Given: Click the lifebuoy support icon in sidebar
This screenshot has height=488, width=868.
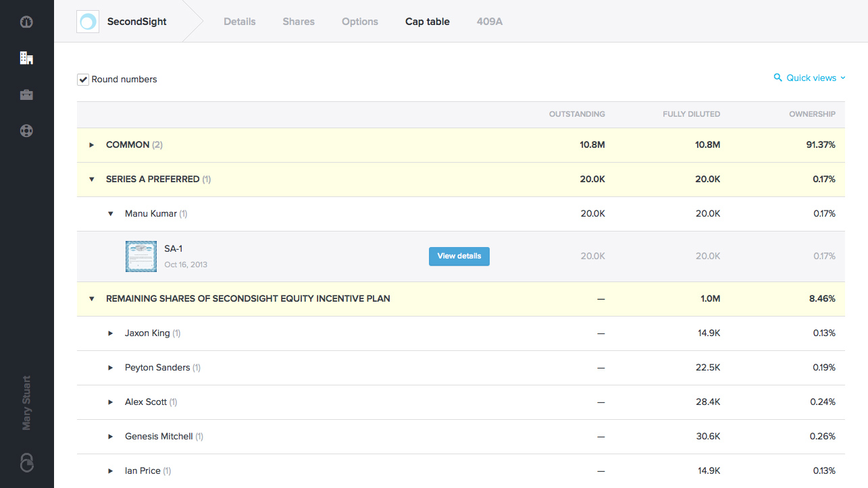Looking at the screenshot, I should pyautogui.click(x=26, y=131).
